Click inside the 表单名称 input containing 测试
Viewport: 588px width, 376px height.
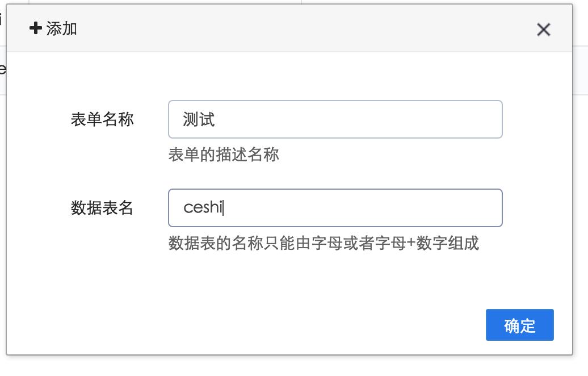(x=335, y=119)
